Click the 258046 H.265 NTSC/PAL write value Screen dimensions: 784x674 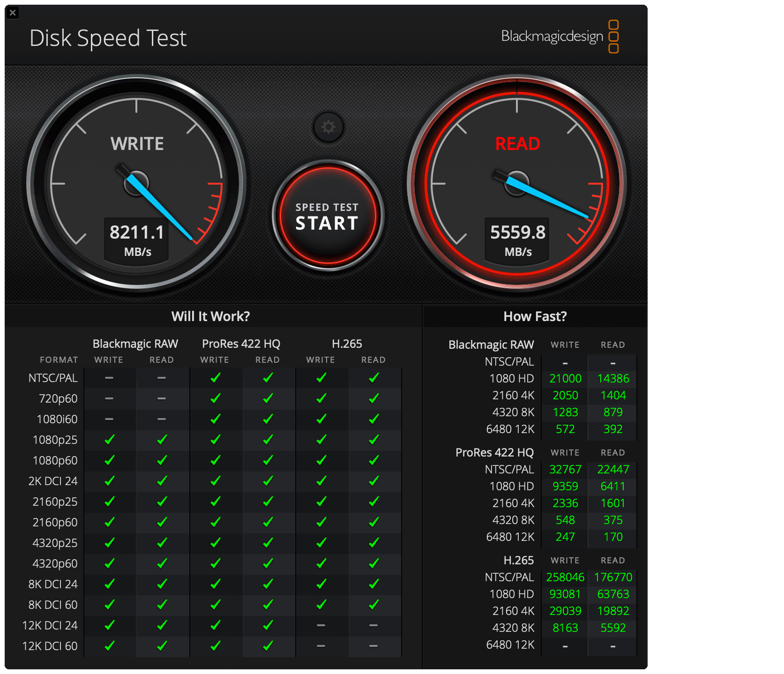[x=565, y=577]
